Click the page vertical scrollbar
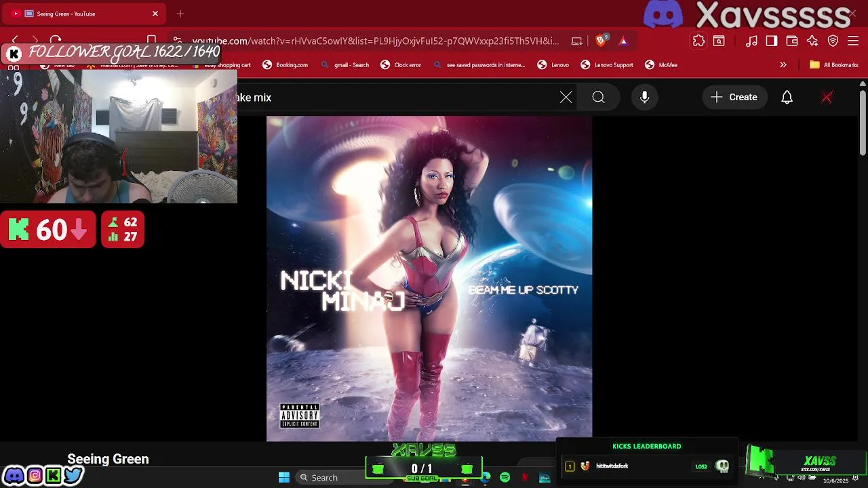 (x=863, y=122)
